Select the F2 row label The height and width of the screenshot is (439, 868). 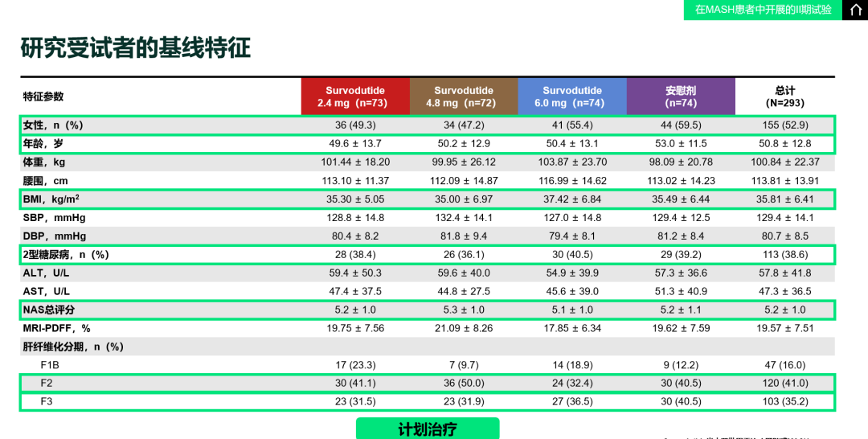tap(47, 384)
